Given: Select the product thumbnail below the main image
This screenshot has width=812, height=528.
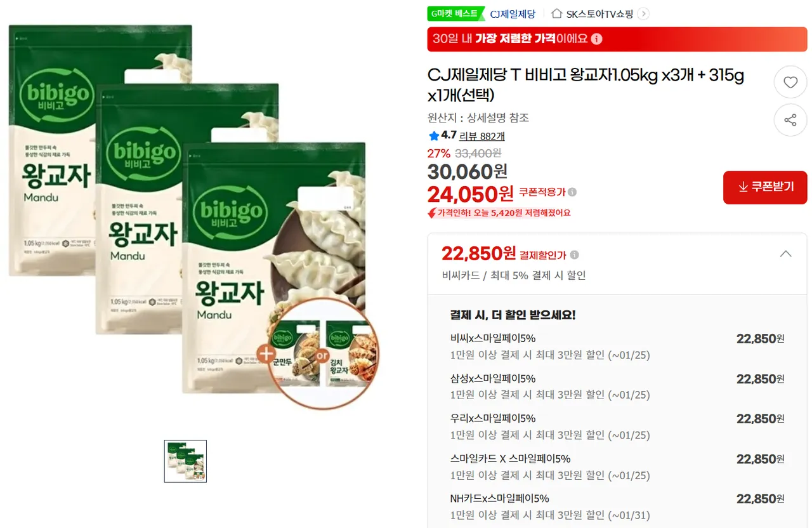Looking at the screenshot, I should (x=185, y=461).
